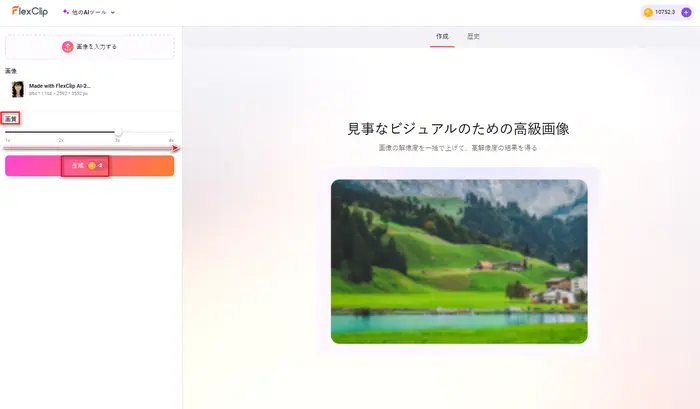Click the 見事なビジュアルのための高級画像 heading

click(458, 129)
